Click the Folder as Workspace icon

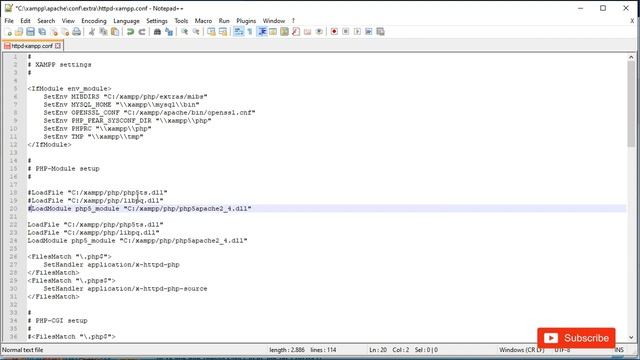click(x=307, y=32)
